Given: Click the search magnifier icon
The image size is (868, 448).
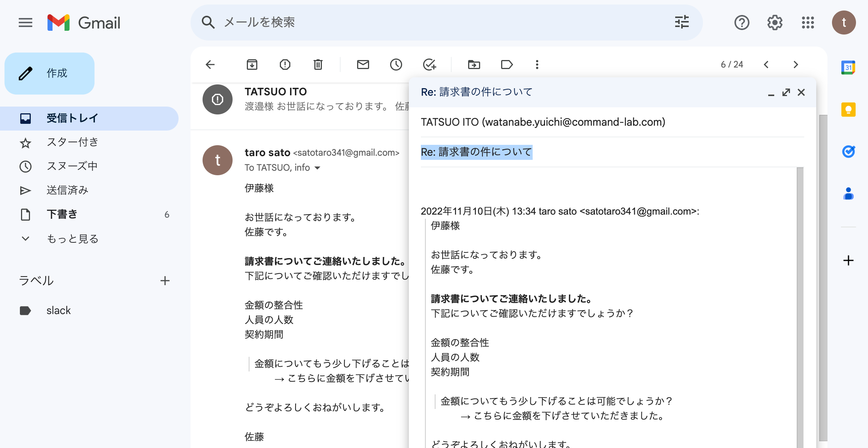Looking at the screenshot, I should click(x=208, y=23).
